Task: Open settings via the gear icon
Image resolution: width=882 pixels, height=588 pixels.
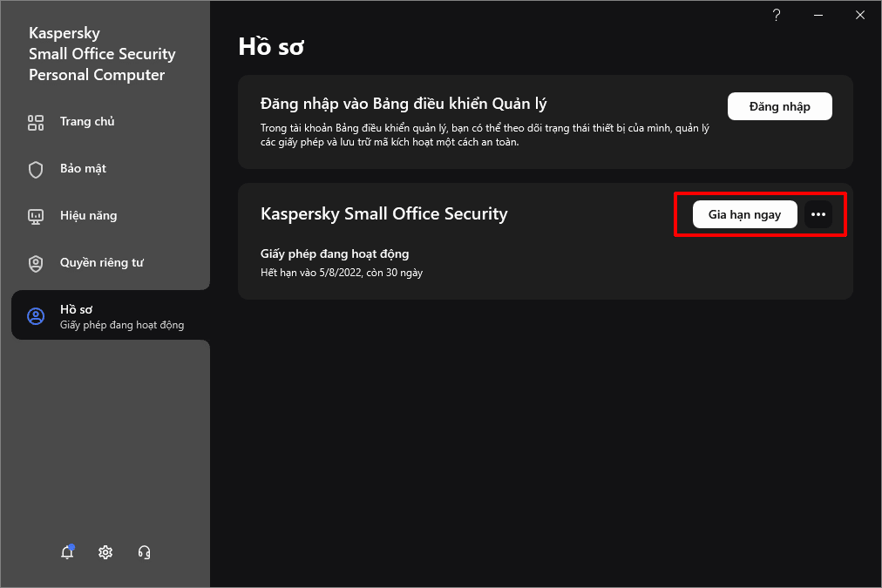Action: coord(105,552)
